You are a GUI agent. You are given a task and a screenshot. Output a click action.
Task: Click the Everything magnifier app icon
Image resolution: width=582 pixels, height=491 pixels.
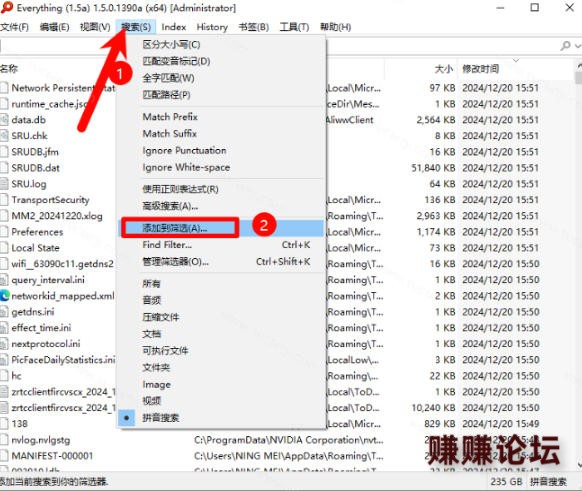(7, 7)
